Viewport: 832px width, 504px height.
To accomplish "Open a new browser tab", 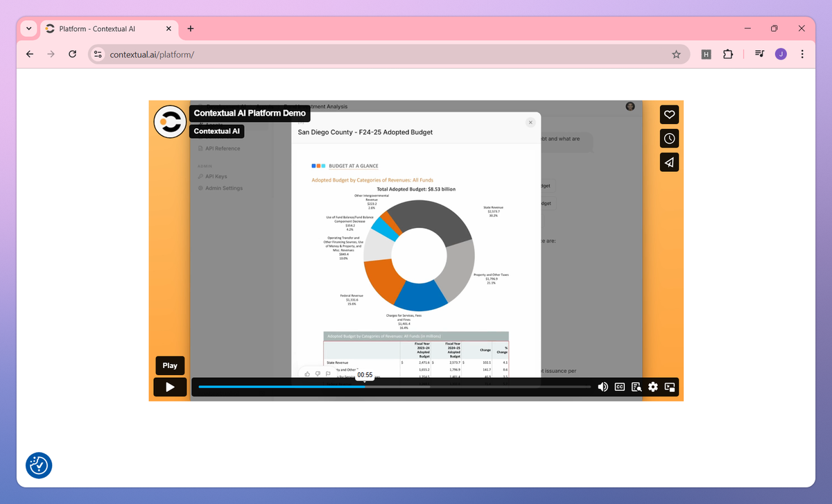I will pyautogui.click(x=191, y=29).
